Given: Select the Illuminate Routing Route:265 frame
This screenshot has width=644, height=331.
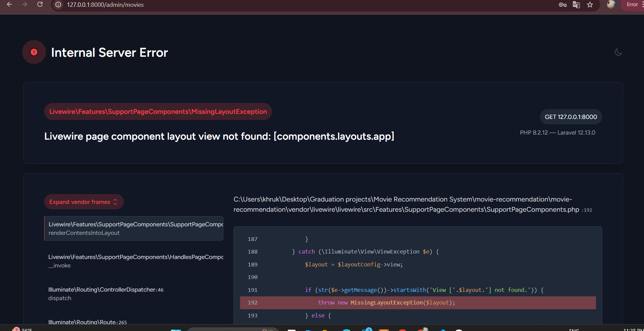Looking at the screenshot, I should pyautogui.click(x=88, y=321).
